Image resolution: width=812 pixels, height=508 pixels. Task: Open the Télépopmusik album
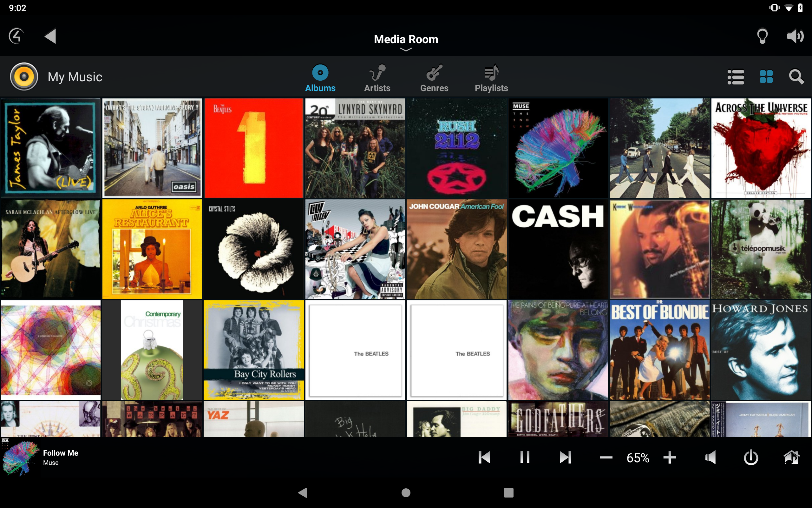click(761, 249)
